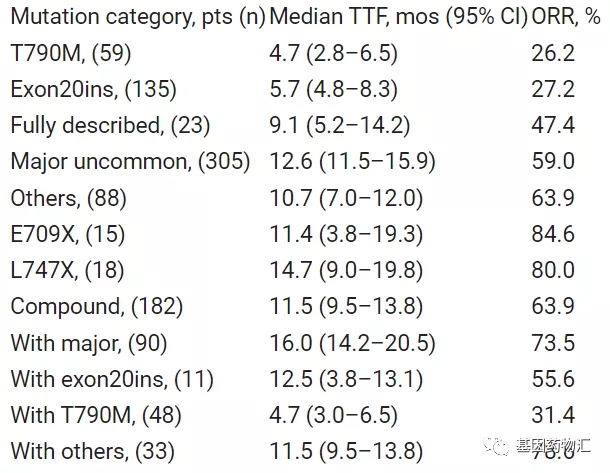The image size is (610, 473).
Task: Click the Median TTF column header
Action: pos(395,20)
